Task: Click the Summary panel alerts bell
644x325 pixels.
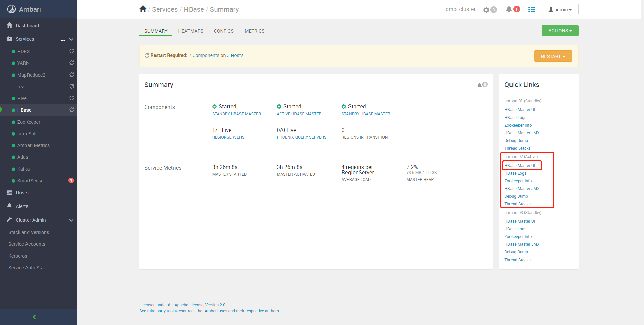Action: tap(480, 85)
